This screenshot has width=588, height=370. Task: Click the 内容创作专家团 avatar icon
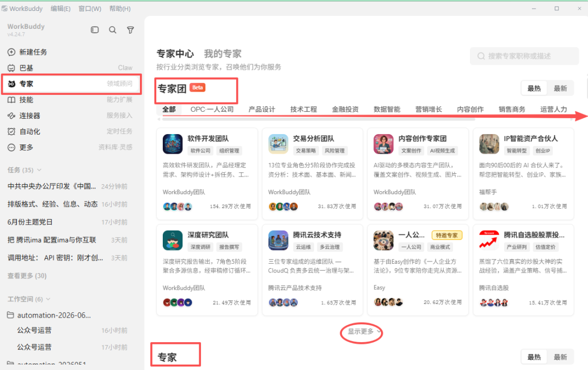click(x=384, y=144)
